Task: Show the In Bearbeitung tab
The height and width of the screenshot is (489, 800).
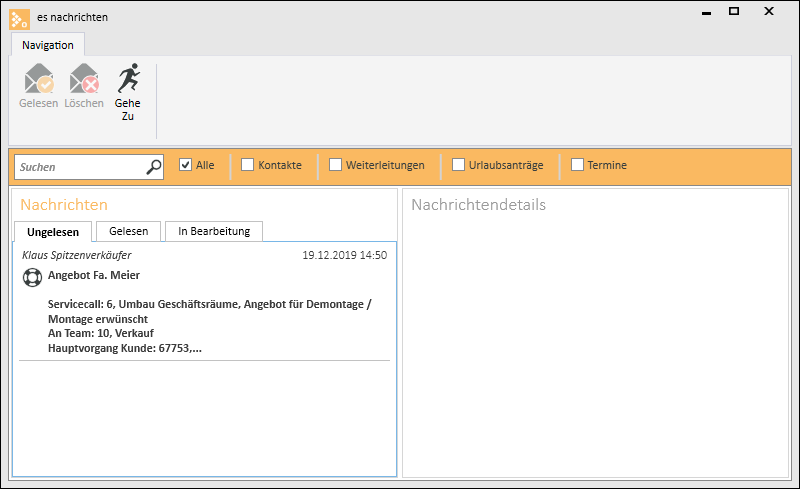Action: [214, 231]
